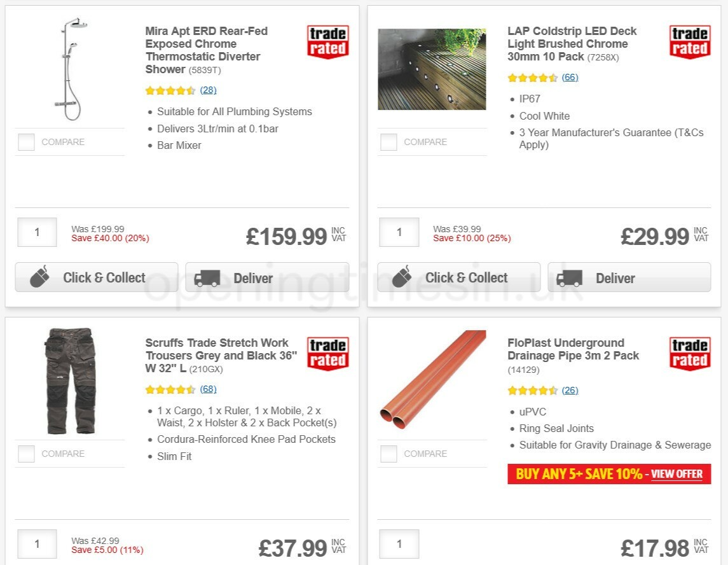Screen dimensions: 728x565
Task: Open the (28) reviews for Mira shower
Action: tap(208, 90)
